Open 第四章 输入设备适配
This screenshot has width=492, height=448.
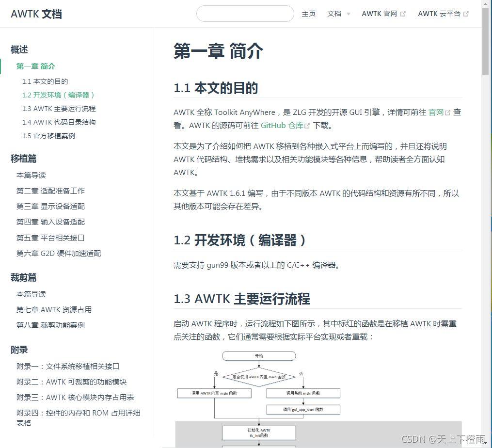click(x=50, y=222)
